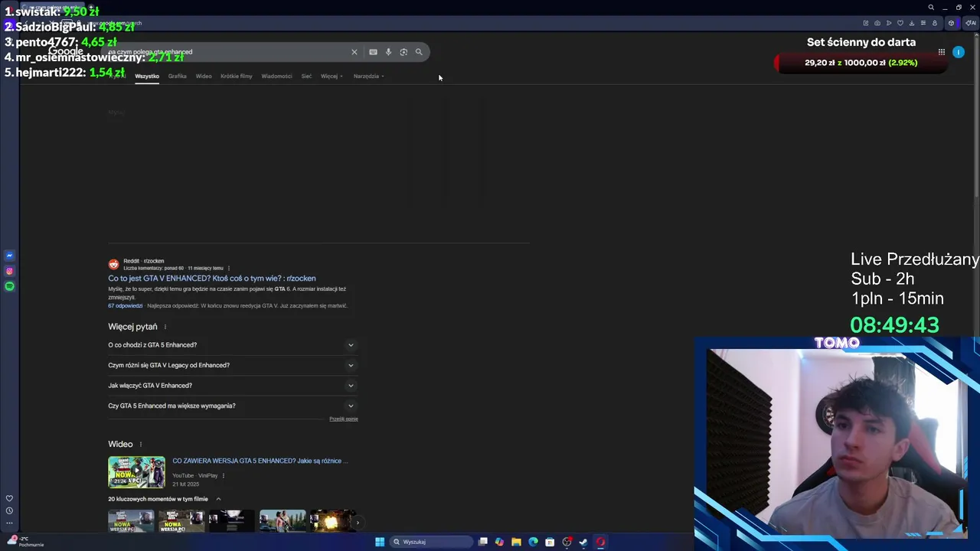Collapse '20 kluczowych momentów w tym filmie'
This screenshot has height=551, width=980.
[x=218, y=499]
